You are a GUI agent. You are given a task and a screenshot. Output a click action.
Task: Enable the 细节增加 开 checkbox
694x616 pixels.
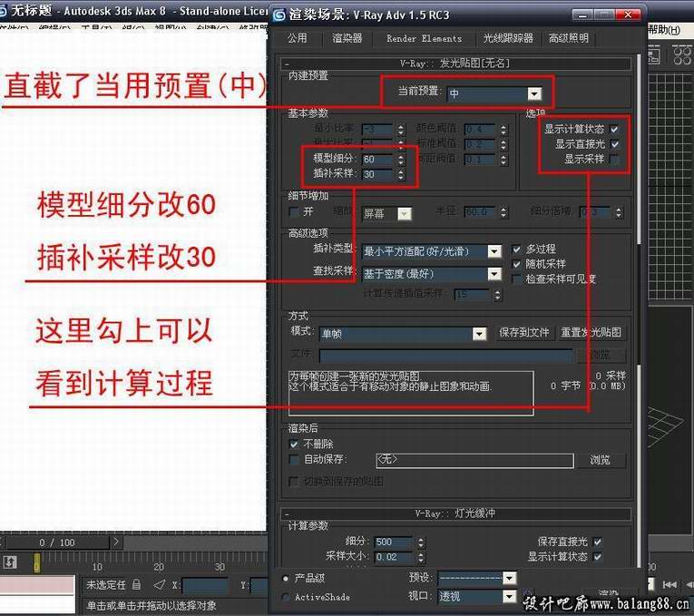[293, 211]
